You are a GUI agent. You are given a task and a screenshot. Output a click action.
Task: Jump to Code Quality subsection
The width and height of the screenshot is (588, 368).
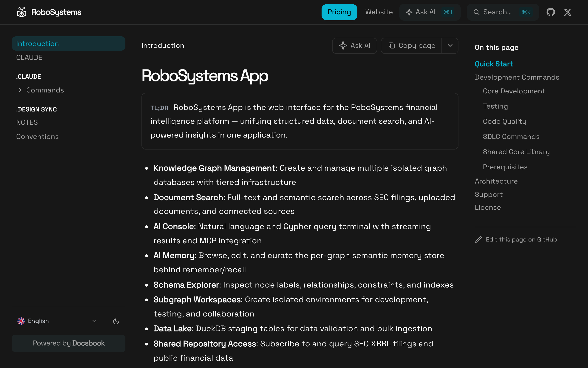coord(504,121)
